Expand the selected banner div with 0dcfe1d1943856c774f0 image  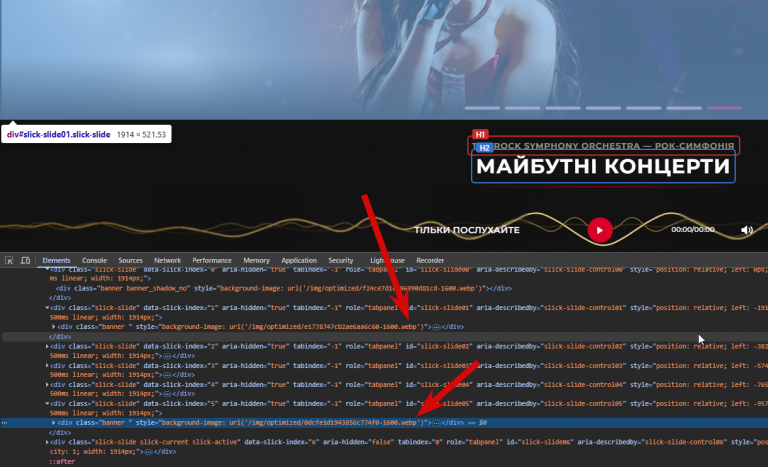(54, 422)
